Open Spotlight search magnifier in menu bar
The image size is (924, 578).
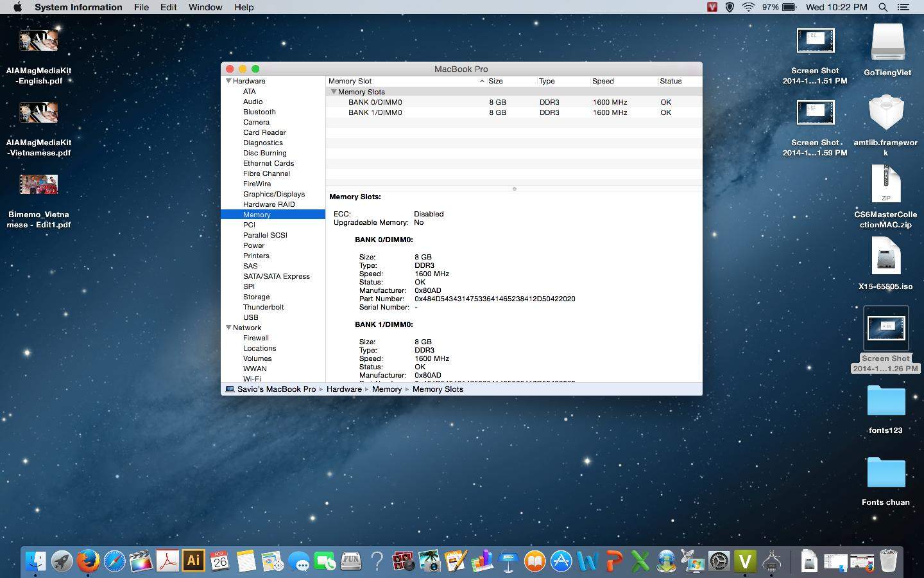(883, 7)
